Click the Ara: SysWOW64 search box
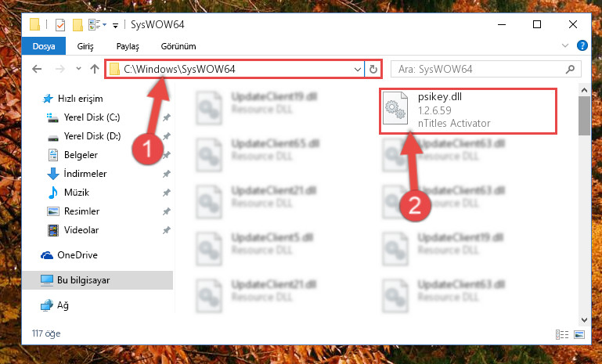This screenshot has height=364, width=602. (480, 69)
